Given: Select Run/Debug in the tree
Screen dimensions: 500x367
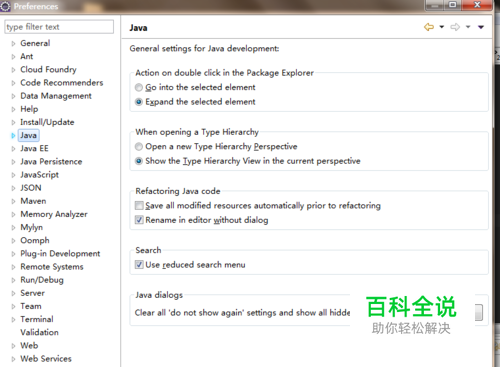Looking at the screenshot, I should (x=42, y=280).
